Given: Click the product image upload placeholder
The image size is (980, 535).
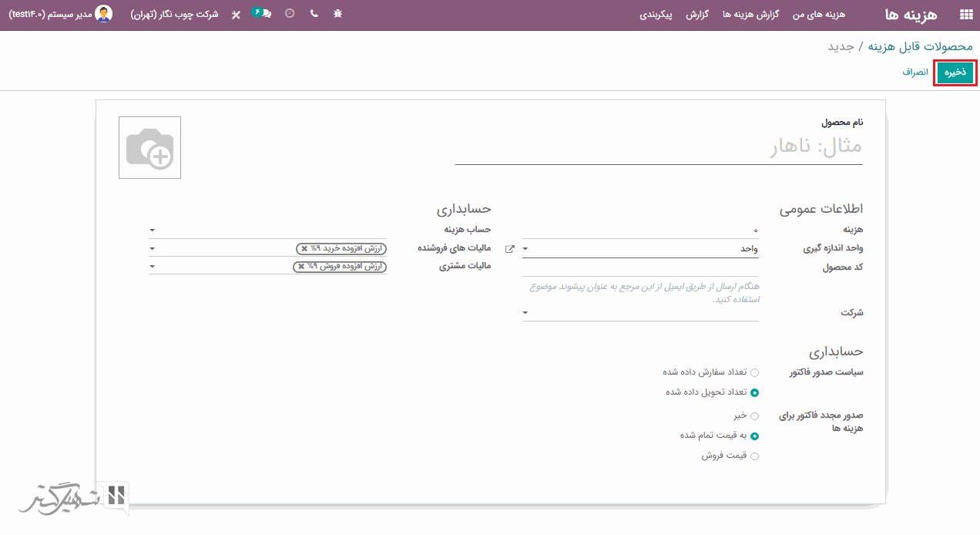Looking at the screenshot, I should [x=149, y=147].
